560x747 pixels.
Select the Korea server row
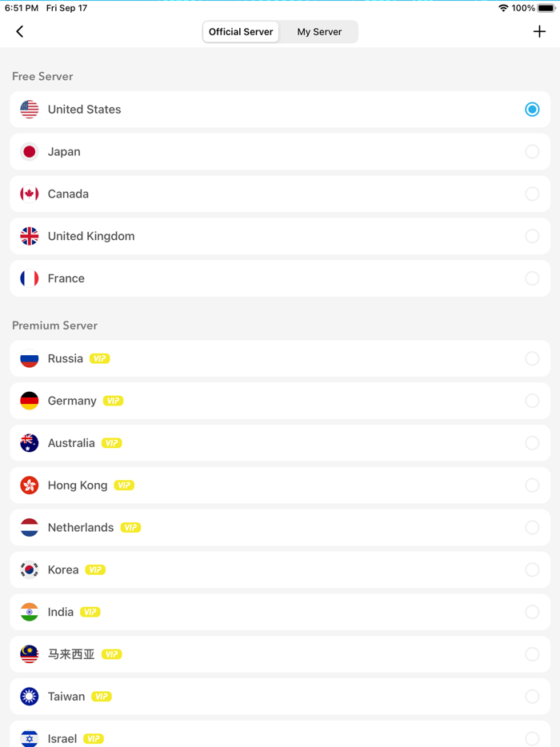280,569
